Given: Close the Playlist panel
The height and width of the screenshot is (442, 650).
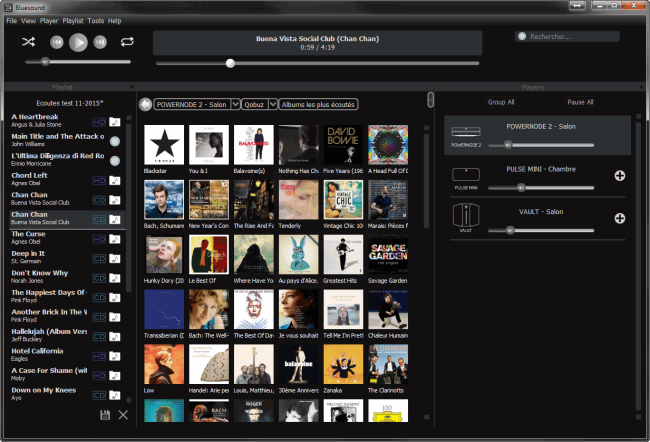Looking at the screenshot, I should 132,87.
